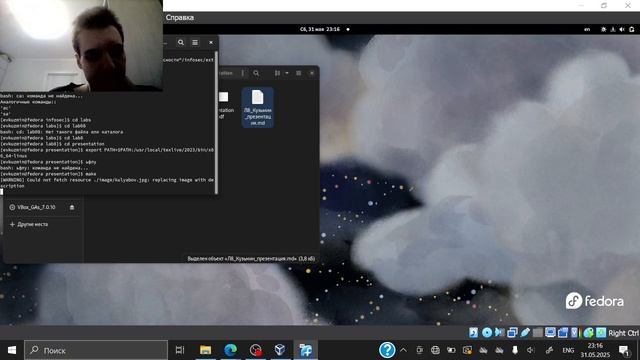Screen dimensions: 640x360
Task: Open the Справка menu in VirtualBox
Action: [x=180, y=18]
